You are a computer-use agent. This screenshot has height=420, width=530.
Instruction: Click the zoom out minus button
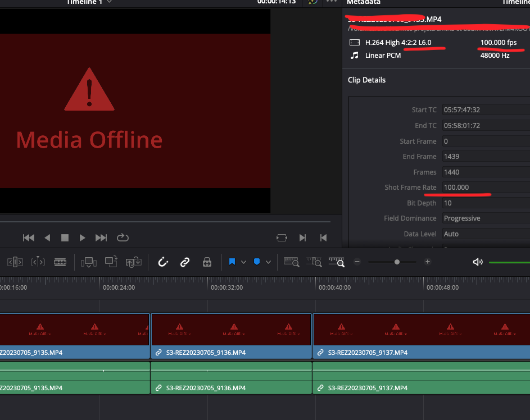pyautogui.click(x=356, y=262)
